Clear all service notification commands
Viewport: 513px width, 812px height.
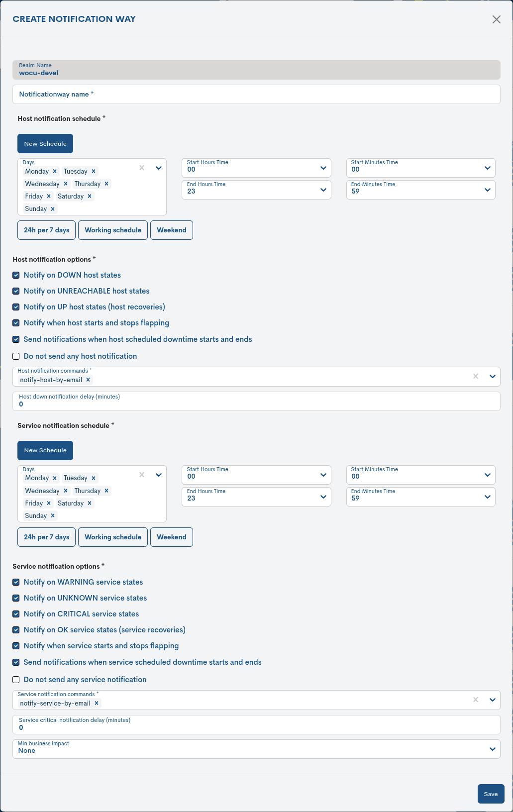[x=476, y=700]
